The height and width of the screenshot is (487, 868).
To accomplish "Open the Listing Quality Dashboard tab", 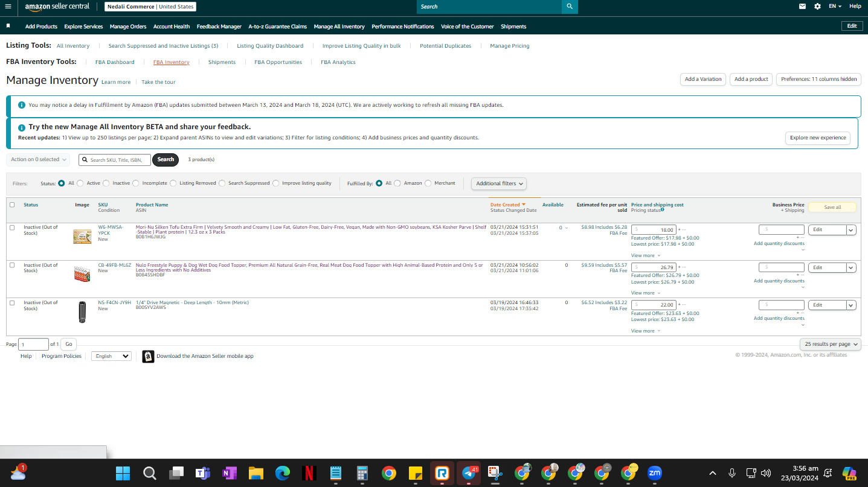I will pyautogui.click(x=270, y=46).
